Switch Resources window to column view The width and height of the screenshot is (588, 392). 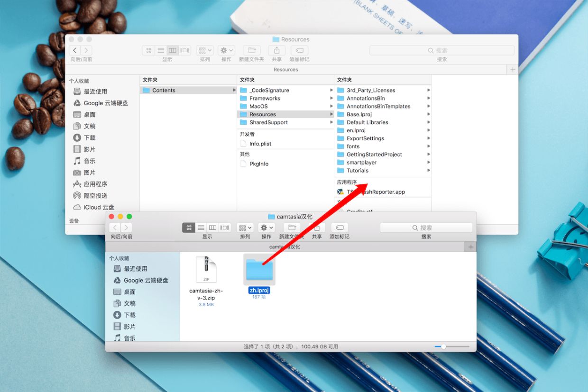point(173,50)
